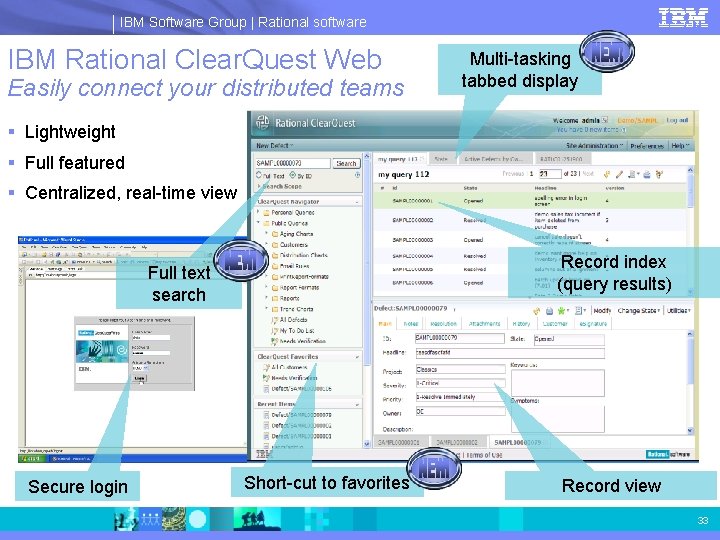Run the My To Do List query
720x540 pixels.
296,331
